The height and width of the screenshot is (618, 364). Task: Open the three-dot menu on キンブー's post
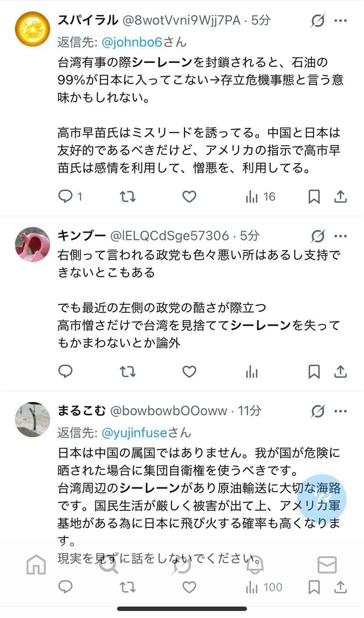341,236
